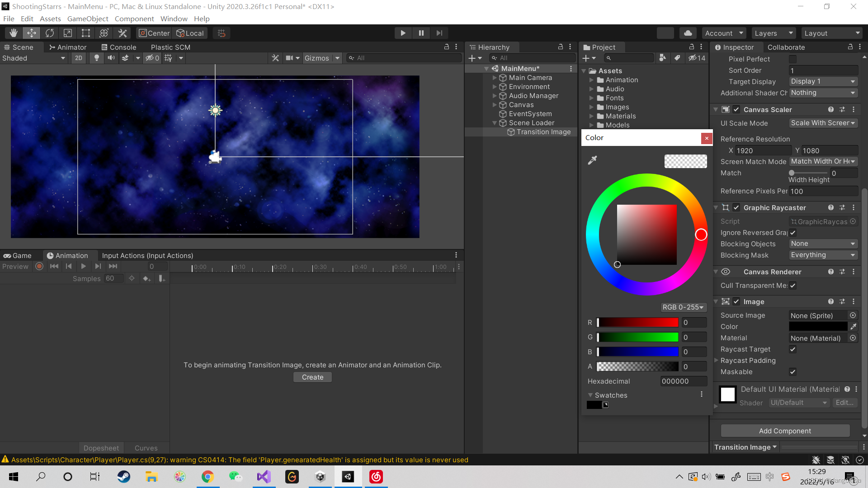Click the eyedropper in Color window

pyautogui.click(x=592, y=160)
